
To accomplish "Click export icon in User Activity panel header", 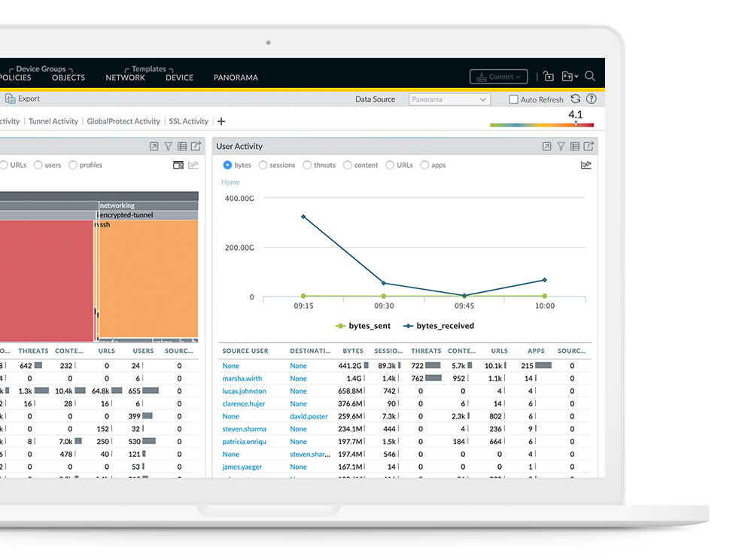I will [x=589, y=147].
